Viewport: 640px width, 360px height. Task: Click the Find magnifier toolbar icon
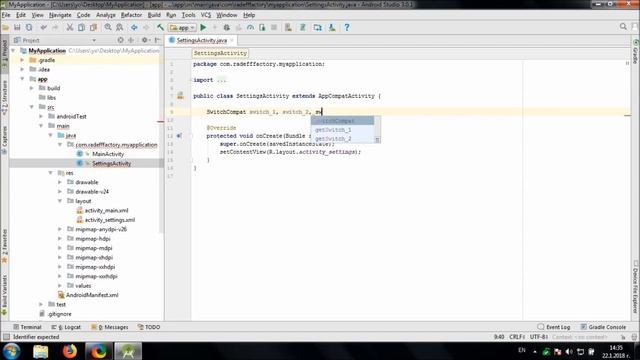click(108, 27)
